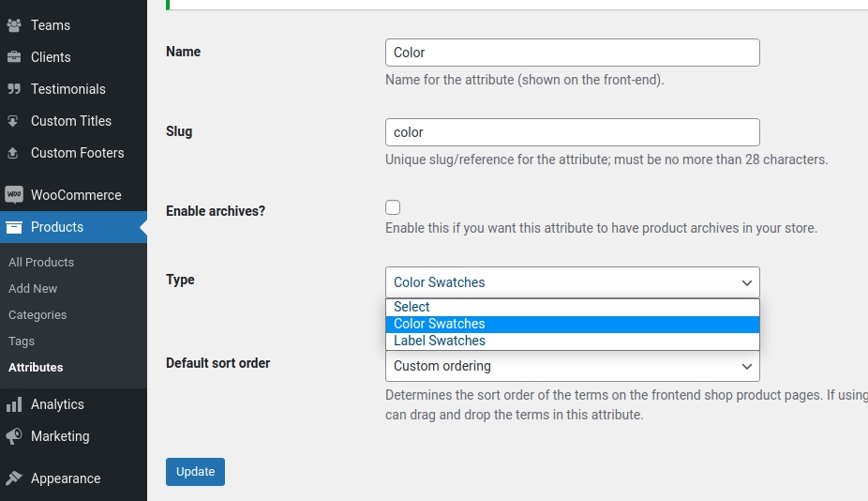The image size is (868, 501).
Task: Click the Appearance paintbrush icon
Action: 14,478
